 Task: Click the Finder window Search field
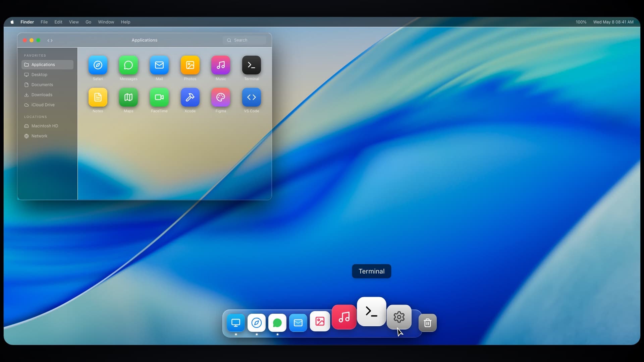(x=245, y=40)
